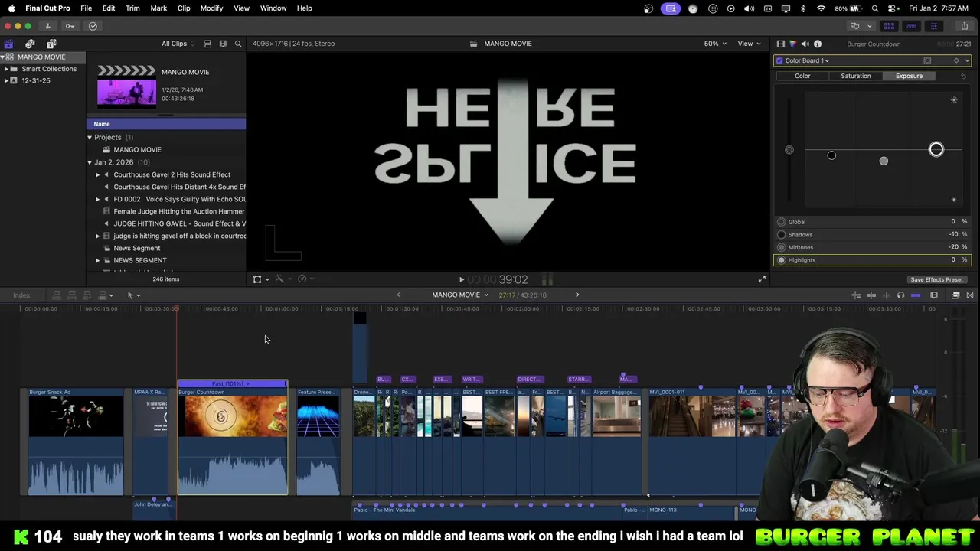This screenshot has width=980, height=551.
Task: Show the Video inspector tab icon
Action: (x=781, y=44)
